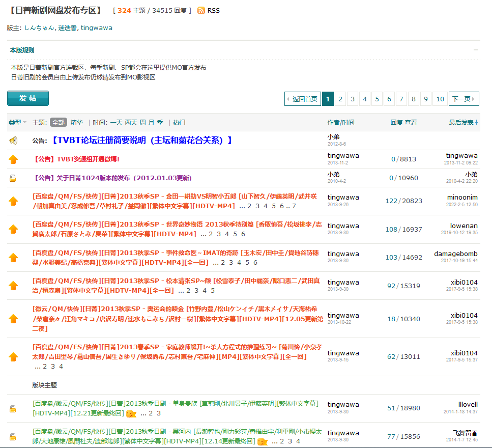Go to the 下一页 next page
This screenshot has width=492, height=448.
pos(464,99)
